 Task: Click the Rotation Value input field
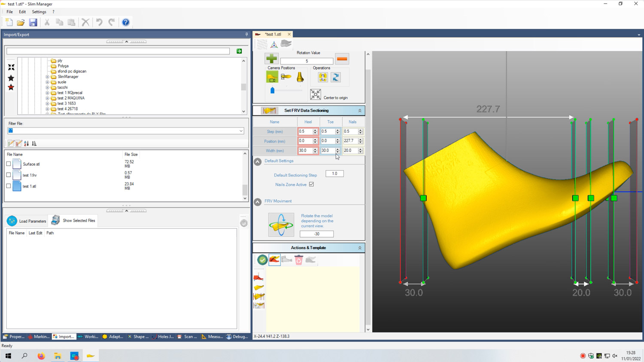[307, 61]
